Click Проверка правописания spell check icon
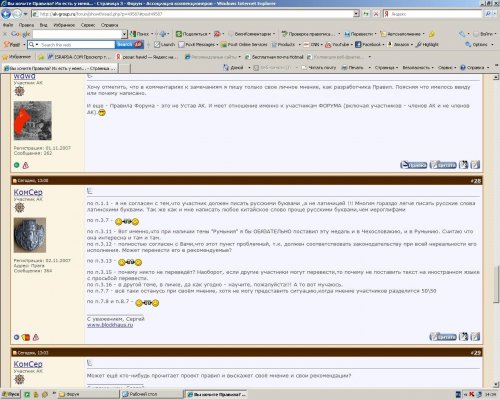The width and height of the screenshot is (500, 400). click(x=284, y=34)
